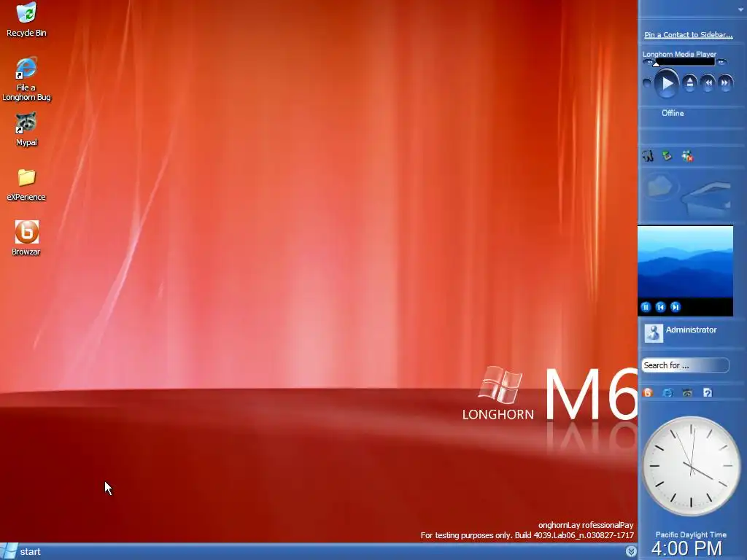
Task: Click the 4:00 PM digital time
Action: 686,548
